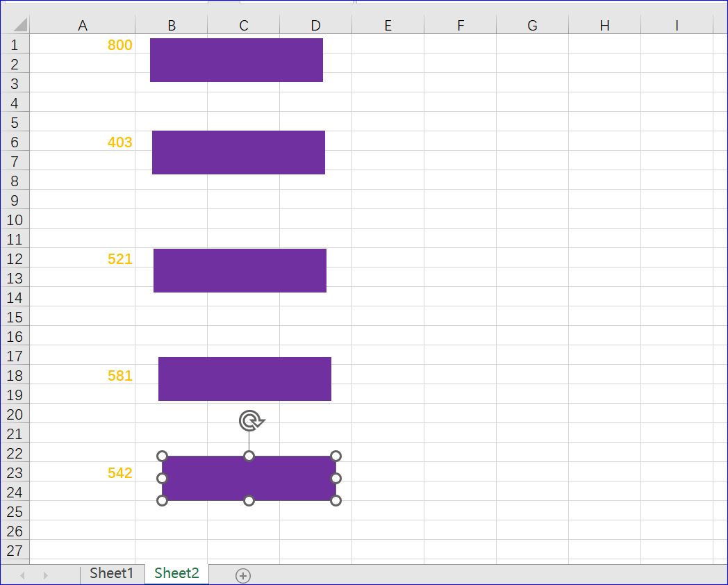Click next sheet navigation arrow
Screen dimensions: 728x585
coord(45,576)
